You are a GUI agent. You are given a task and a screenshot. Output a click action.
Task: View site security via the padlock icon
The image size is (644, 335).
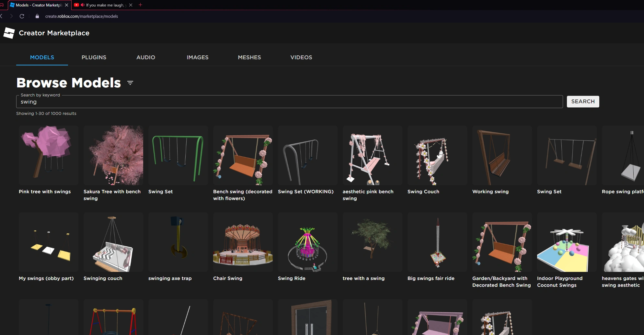(37, 16)
